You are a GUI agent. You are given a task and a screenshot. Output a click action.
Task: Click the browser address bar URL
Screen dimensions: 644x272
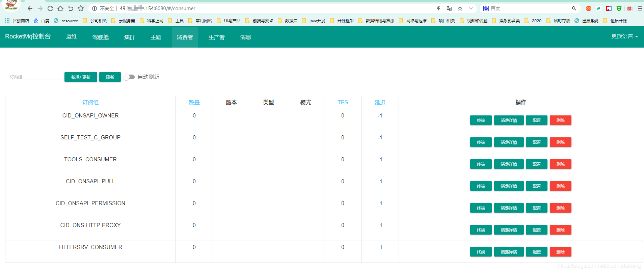point(158,8)
